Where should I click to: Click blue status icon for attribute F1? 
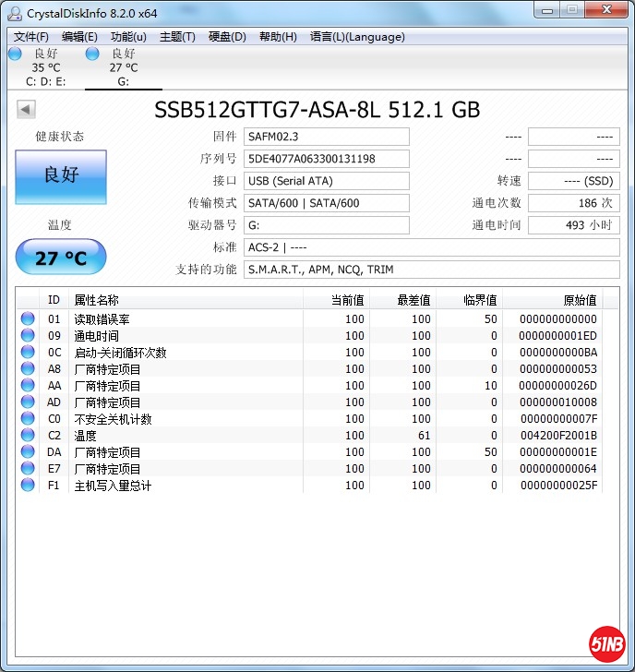click(29, 486)
